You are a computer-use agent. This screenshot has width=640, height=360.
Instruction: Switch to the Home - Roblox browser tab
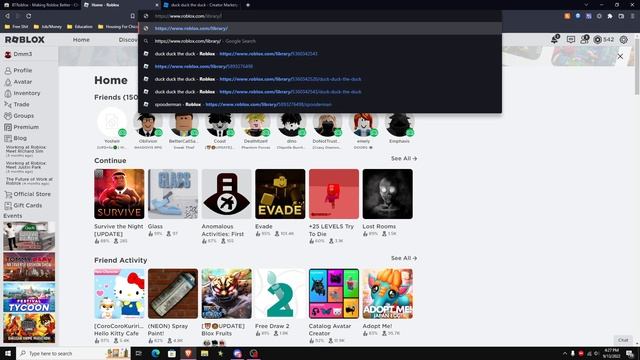(120, 5)
